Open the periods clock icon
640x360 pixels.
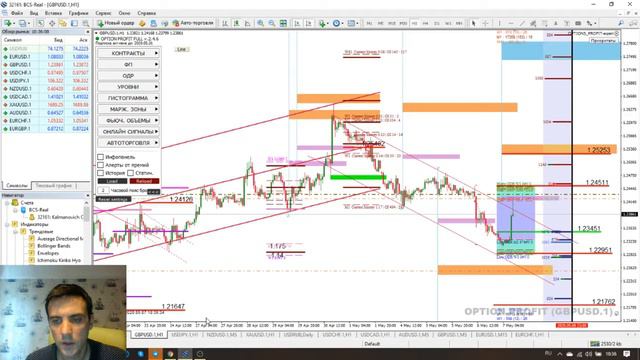pos(336,23)
